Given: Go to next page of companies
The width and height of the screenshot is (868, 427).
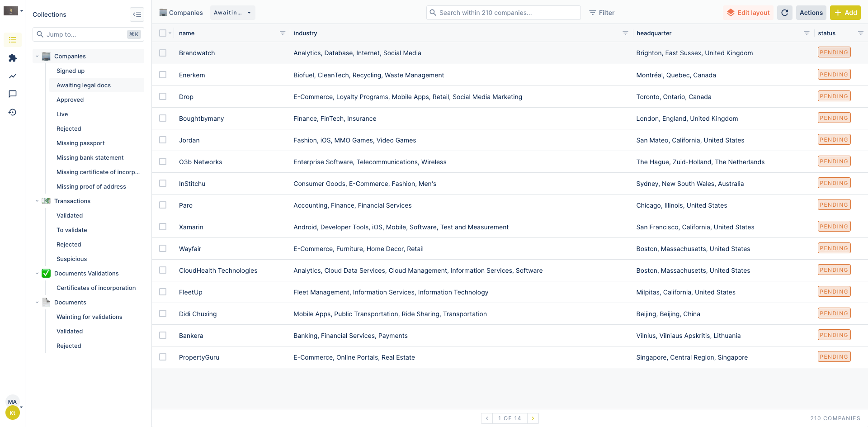Looking at the screenshot, I should (x=533, y=418).
